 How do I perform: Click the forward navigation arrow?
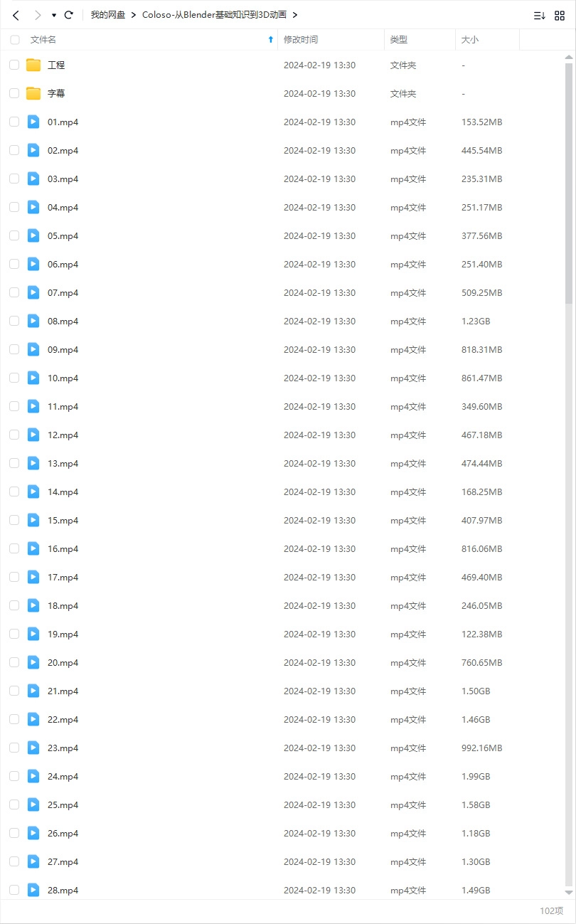pos(38,15)
